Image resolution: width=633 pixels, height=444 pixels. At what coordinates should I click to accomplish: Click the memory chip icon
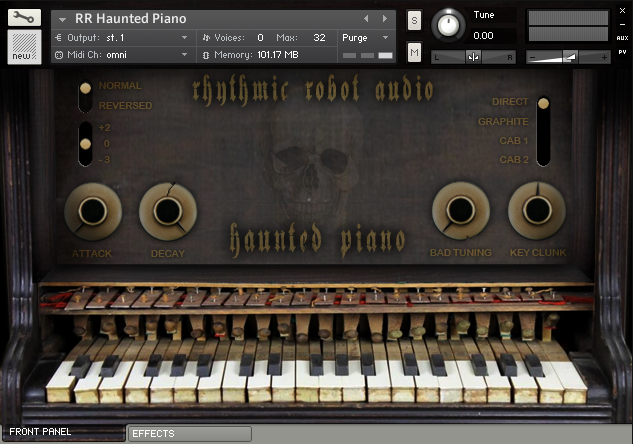coord(206,55)
